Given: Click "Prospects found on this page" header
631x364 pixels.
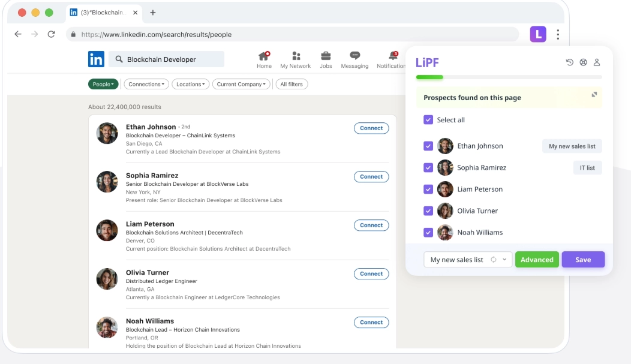Looking at the screenshot, I should 472,98.
